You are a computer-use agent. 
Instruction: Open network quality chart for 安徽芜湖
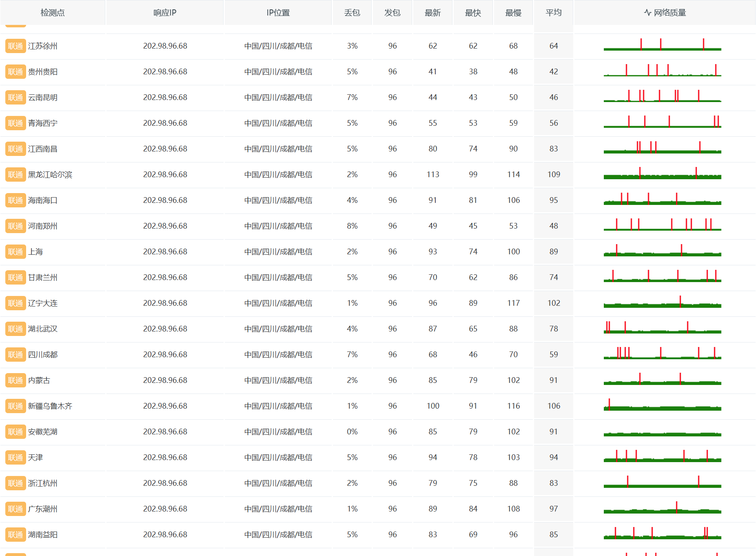tap(662, 430)
